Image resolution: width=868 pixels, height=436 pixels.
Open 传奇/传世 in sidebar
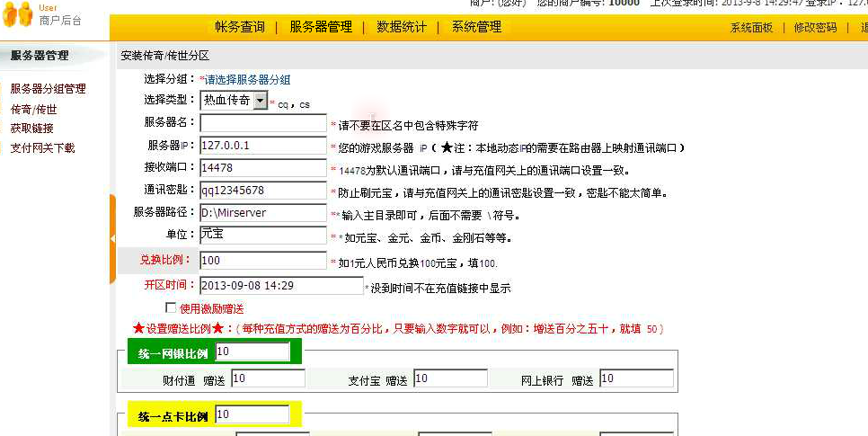click(x=34, y=109)
